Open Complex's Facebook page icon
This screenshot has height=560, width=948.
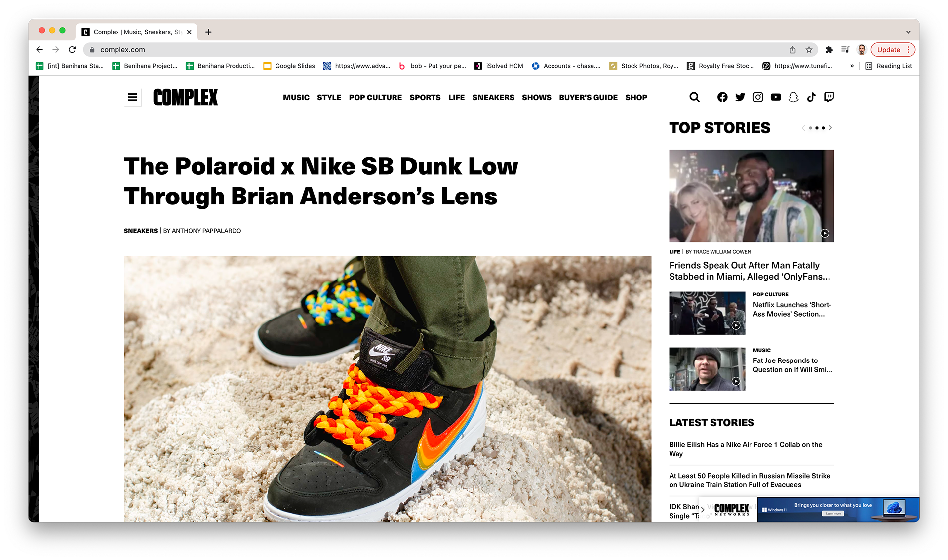722,97
